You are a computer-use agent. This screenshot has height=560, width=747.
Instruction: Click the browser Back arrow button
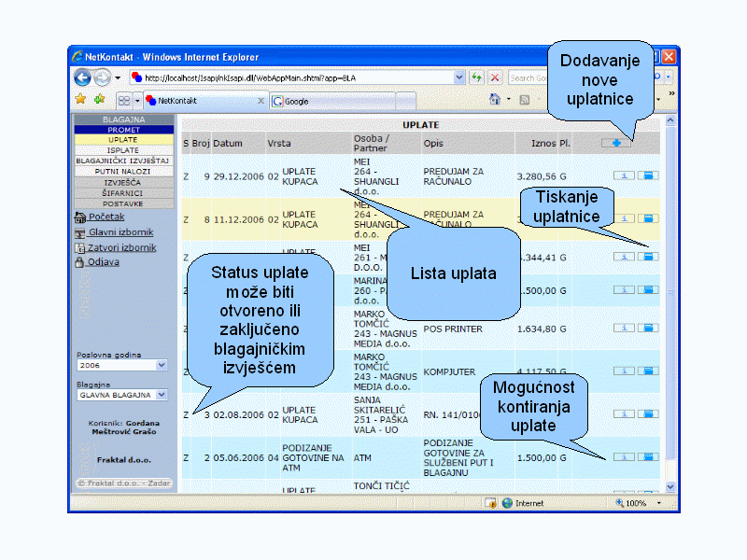[x=82, y=77]
